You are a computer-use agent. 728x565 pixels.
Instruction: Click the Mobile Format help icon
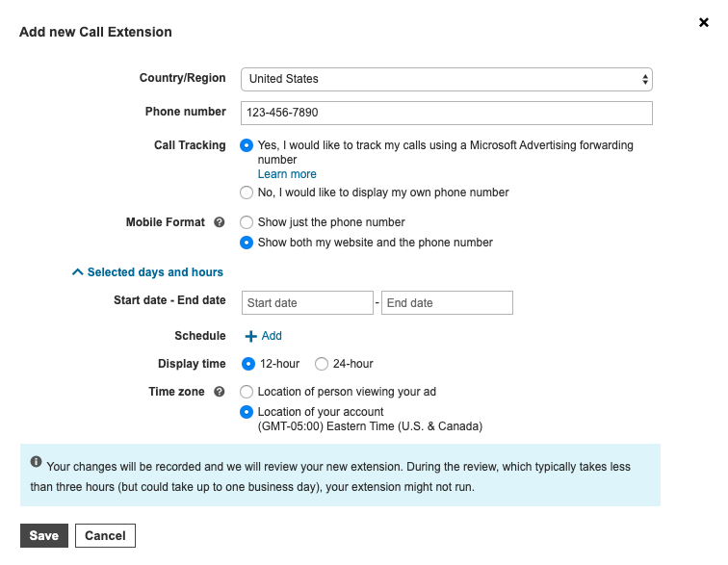click(x=220, y=222)
